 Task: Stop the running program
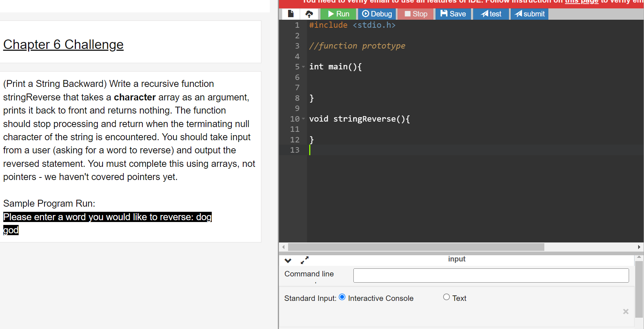tap(415, 14)
